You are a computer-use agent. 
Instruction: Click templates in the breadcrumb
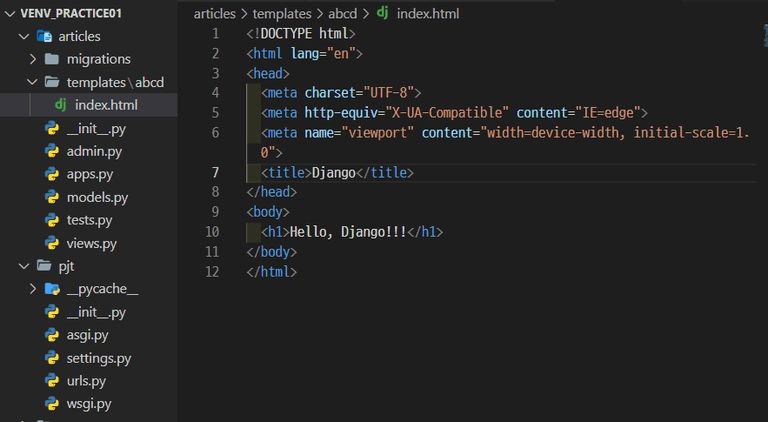[x=282, y=14]
